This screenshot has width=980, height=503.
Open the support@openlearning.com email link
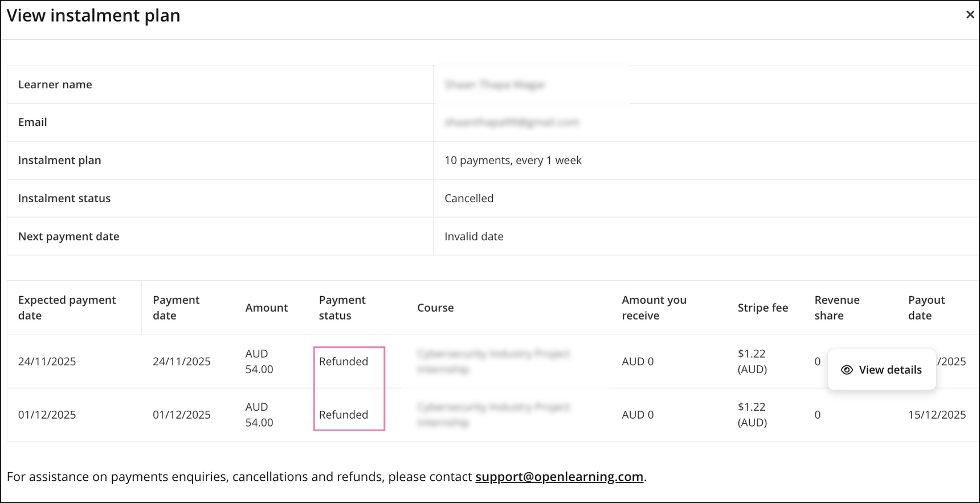tap(559, 476)
